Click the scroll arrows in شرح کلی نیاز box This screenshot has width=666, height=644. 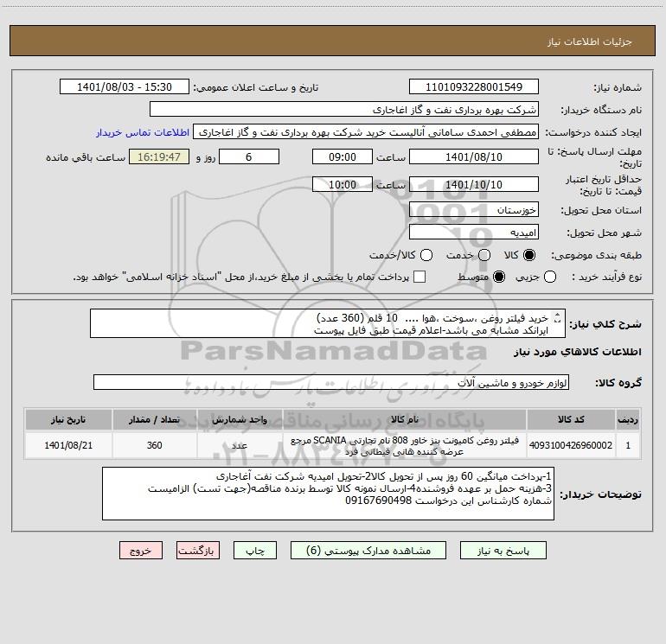[558, 317]
